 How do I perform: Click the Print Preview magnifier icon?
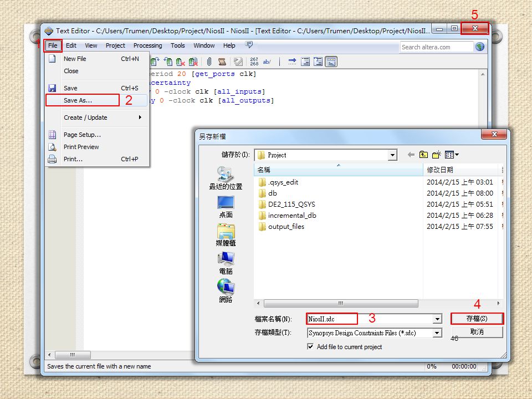52,147
